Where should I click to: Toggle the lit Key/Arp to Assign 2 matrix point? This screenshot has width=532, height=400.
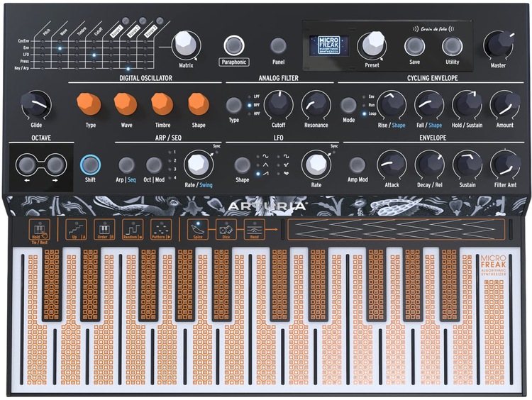(x=128, y=69)
